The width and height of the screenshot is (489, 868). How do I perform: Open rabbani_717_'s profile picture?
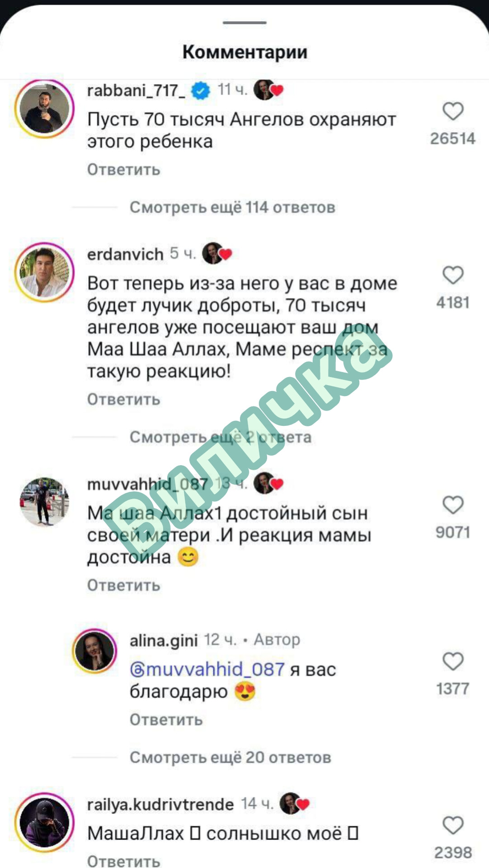pyautogui.click(x=44, y=109)
